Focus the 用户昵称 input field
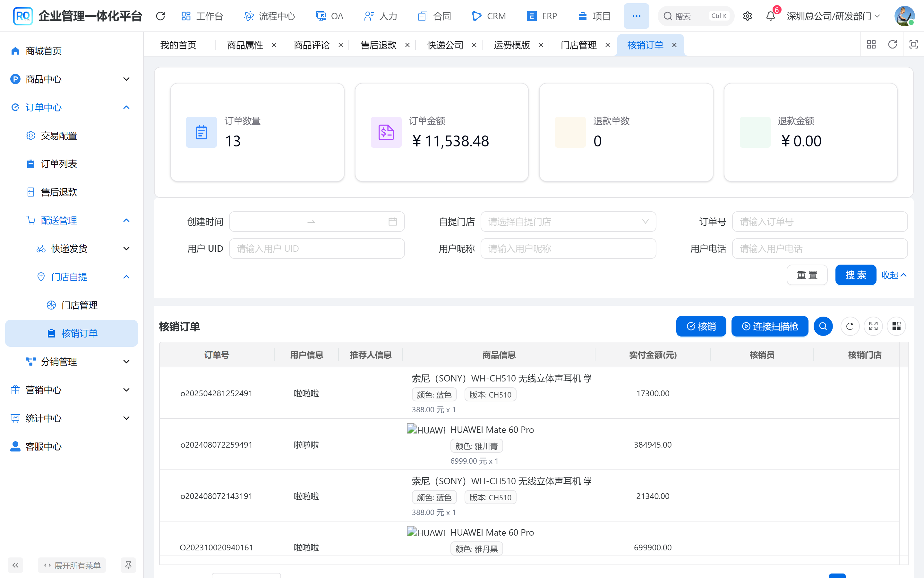 568,249
